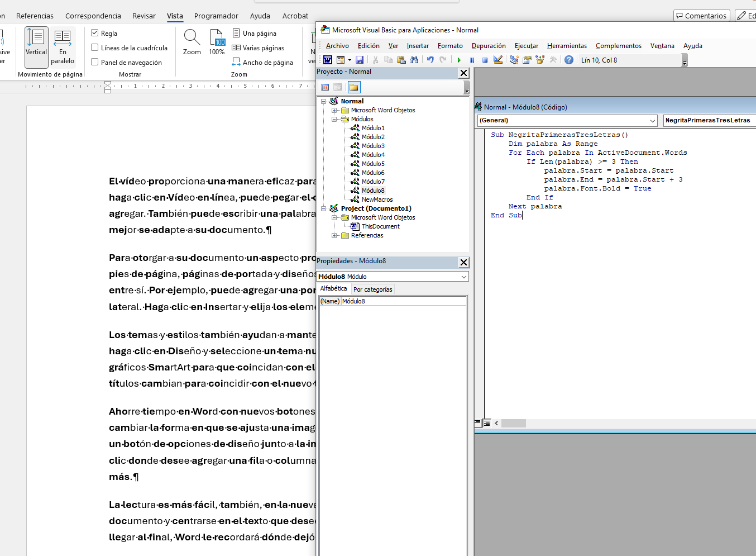The width and height of the screenshot is (756, 556).
Task: Collapse Project (Documento1) tree node
Action: 323,208
